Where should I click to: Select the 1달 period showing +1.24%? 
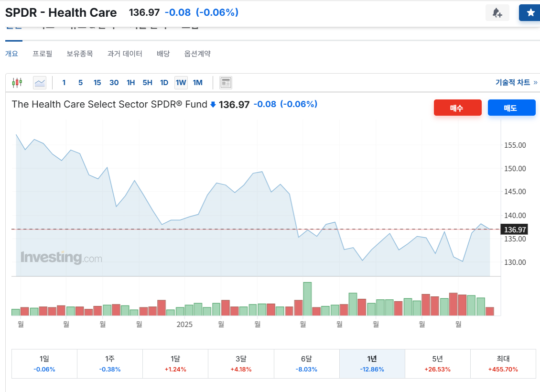point(175,364)
